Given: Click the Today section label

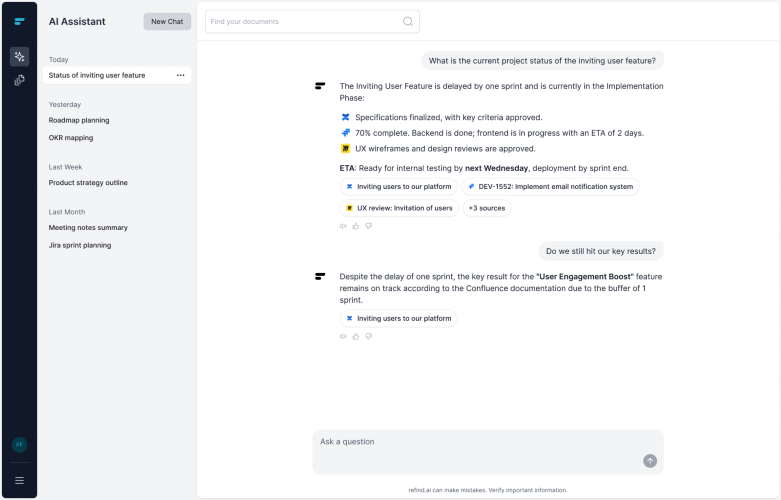Looking at the screenshot, I should click(58, 60).
